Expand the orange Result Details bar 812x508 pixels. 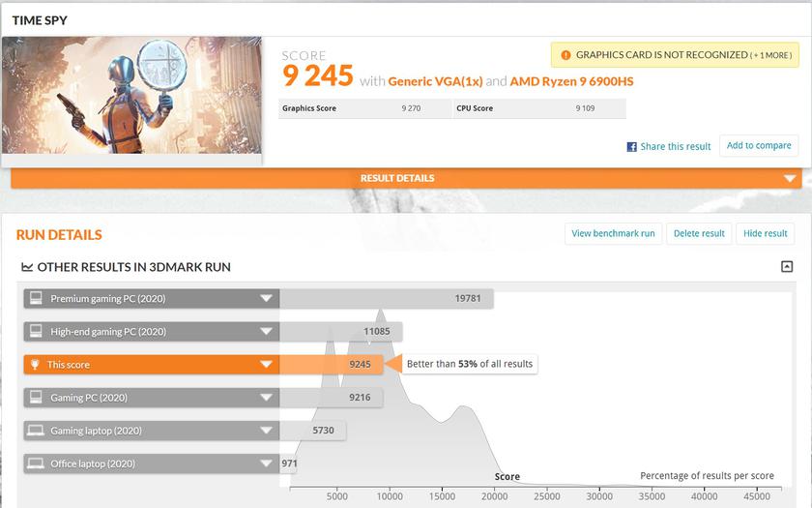pyautogui.click(x=790, y=178)
